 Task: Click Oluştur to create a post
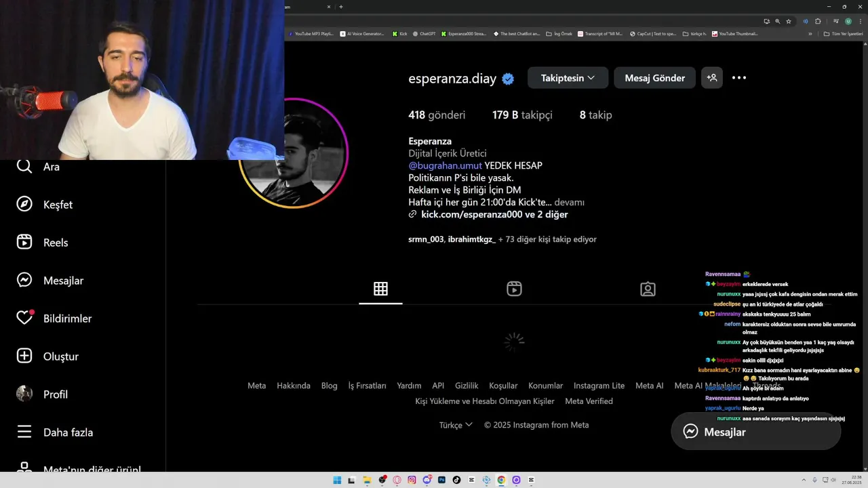click(x=47, y=357)
